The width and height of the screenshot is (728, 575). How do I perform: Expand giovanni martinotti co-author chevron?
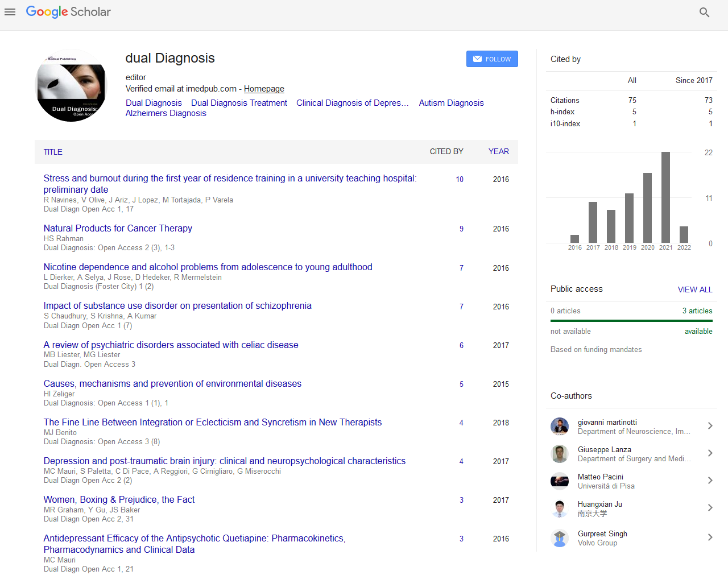coord(710,426)
